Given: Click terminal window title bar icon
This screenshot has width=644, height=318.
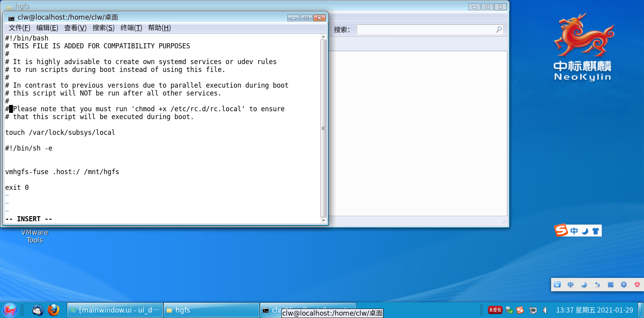Looking at the screenshot, I should pos(11,18).
